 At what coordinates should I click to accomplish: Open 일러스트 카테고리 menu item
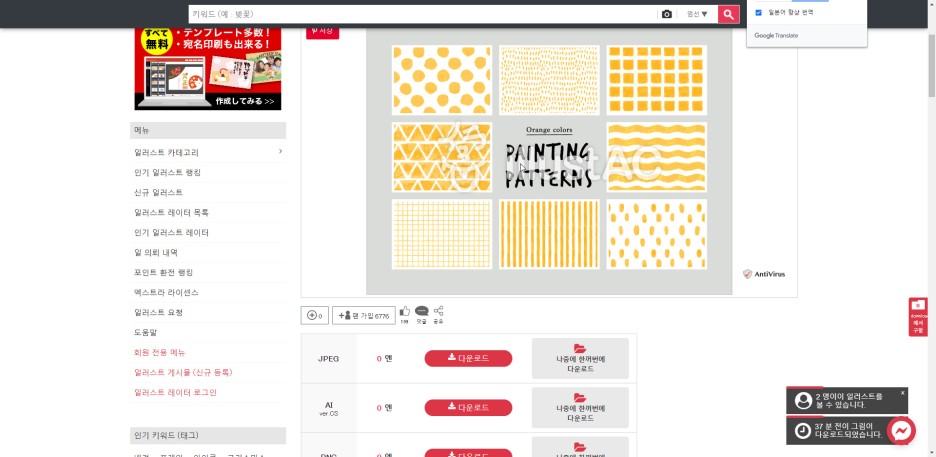pos(167,153)
